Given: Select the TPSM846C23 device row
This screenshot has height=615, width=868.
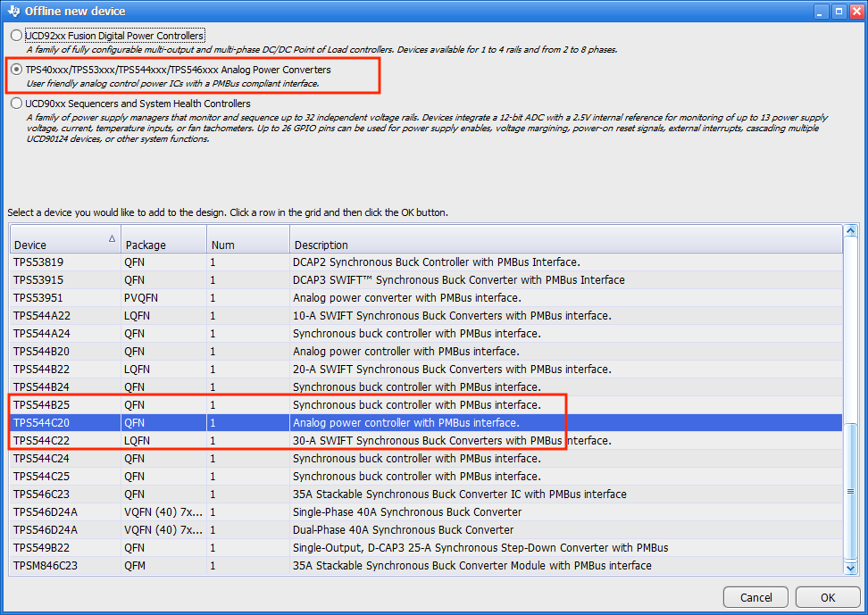Looking at the screenshot, I should (x=426, y=565).
